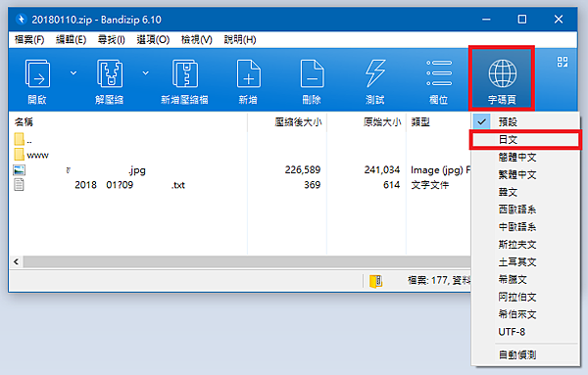Click the Image (jpg) type cell

pyautogui.click(x=441, y=170)
